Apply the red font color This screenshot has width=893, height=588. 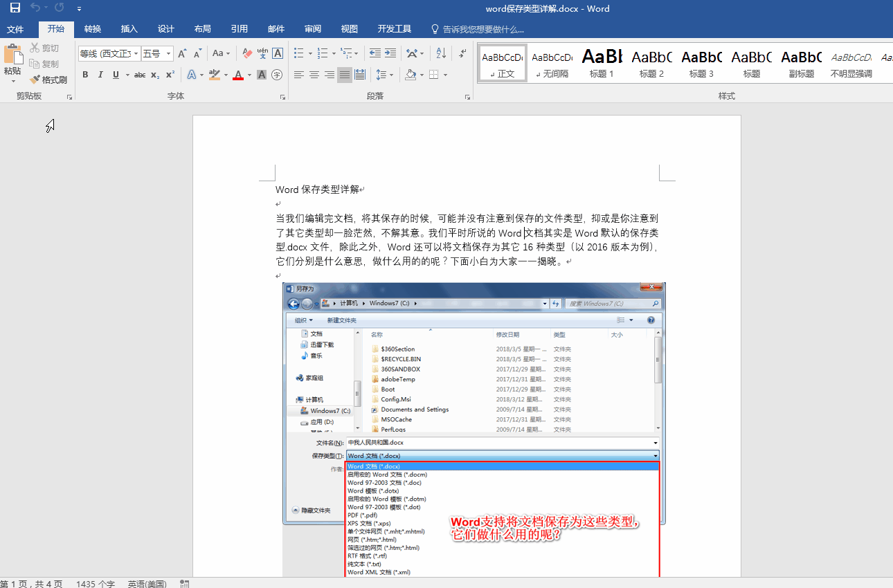point(238,75)
